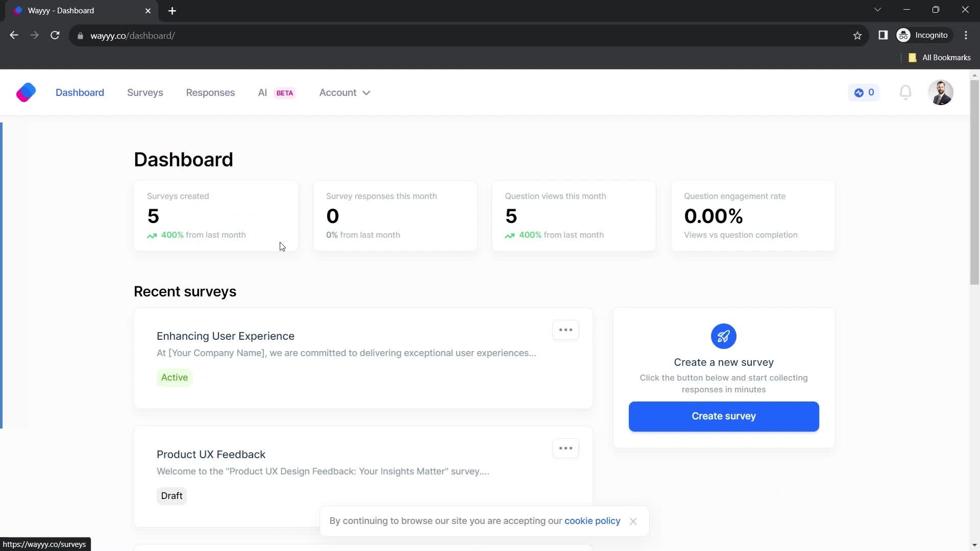The image size is (980, 551).
Task: Open the notifications bell icon
Action: [x=908, y=93]
